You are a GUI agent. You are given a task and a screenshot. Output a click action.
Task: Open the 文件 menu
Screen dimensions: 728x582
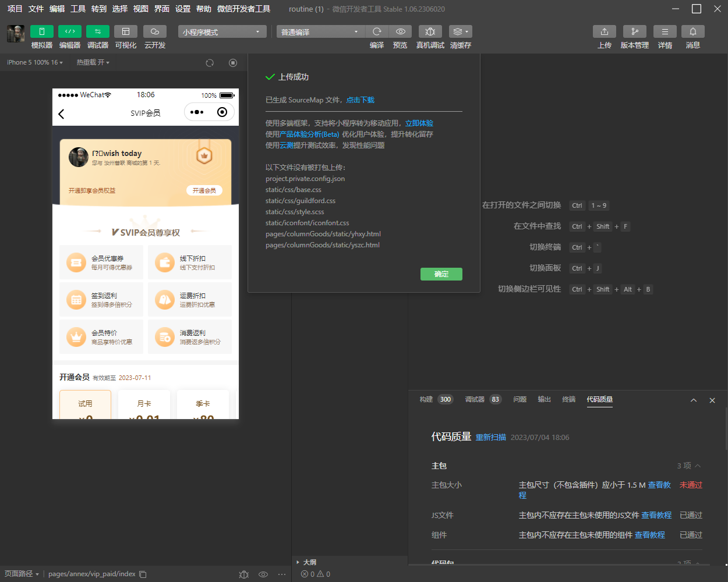[x=36, y=9]
